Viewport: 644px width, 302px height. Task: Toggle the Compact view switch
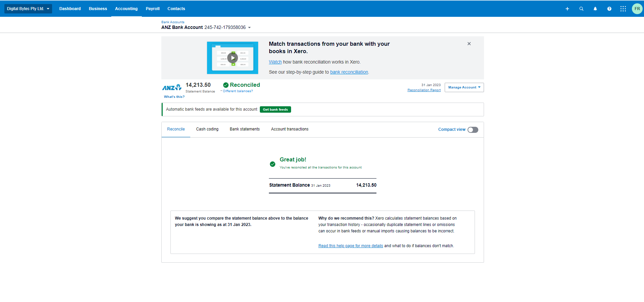coord(473,130)
